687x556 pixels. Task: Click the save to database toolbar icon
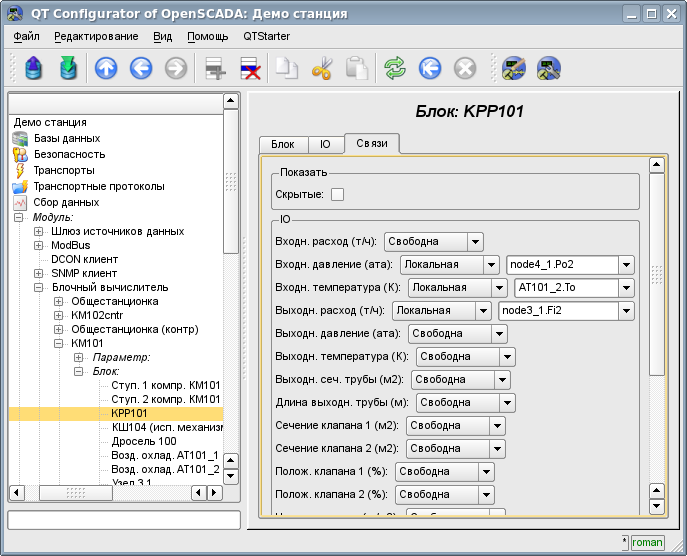pyautogui.click(x=69, y=68)
